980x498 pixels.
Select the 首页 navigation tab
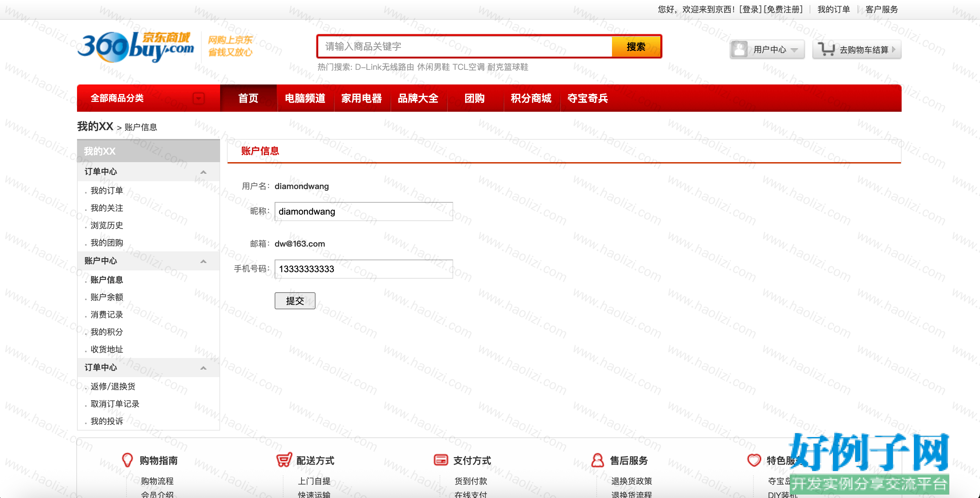[248, 98]
